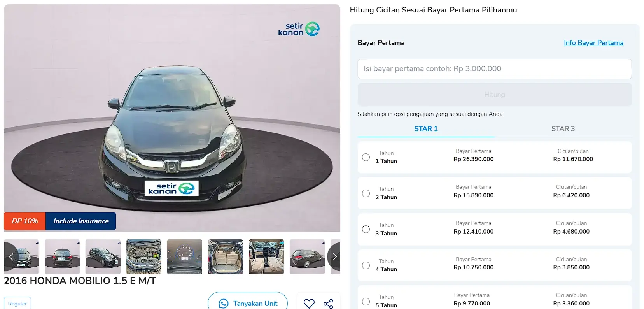Screen dimensions: 644x309
Task: Click the Setir Kanan logo on the photo
Action: point(299,29)
